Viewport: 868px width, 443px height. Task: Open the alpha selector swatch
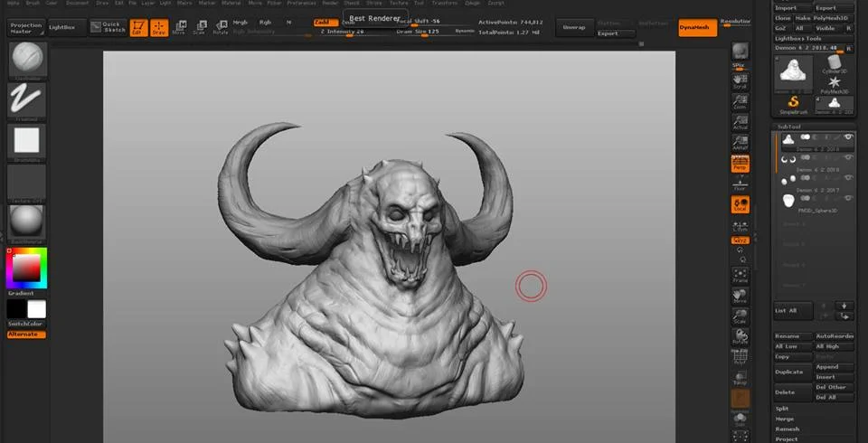click(x=26, y=141)
